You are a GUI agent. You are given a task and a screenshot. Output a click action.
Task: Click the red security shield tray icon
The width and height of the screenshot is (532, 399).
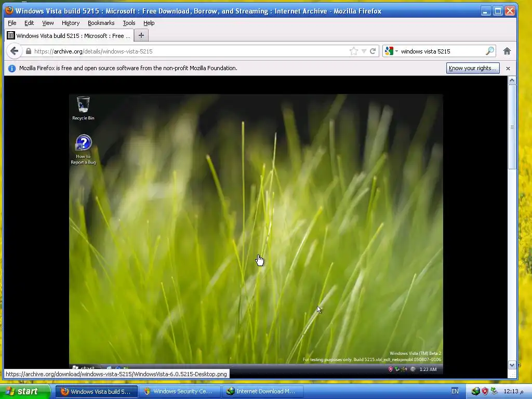tap(485, 391)
